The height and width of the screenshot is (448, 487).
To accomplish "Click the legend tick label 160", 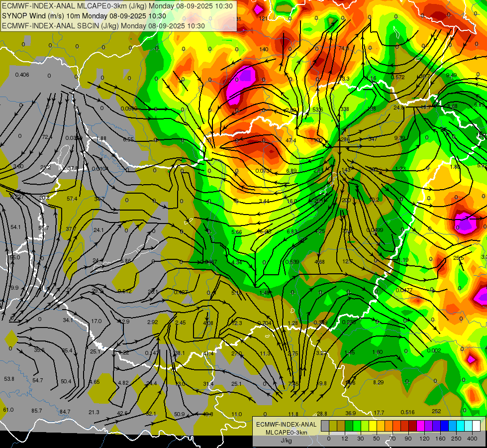I will (440, 439).
